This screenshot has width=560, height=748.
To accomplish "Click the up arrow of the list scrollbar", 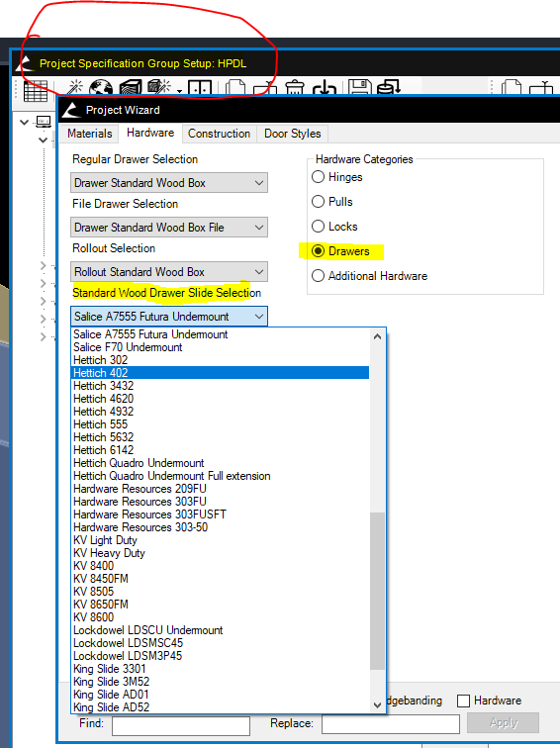I will [377, 336].
